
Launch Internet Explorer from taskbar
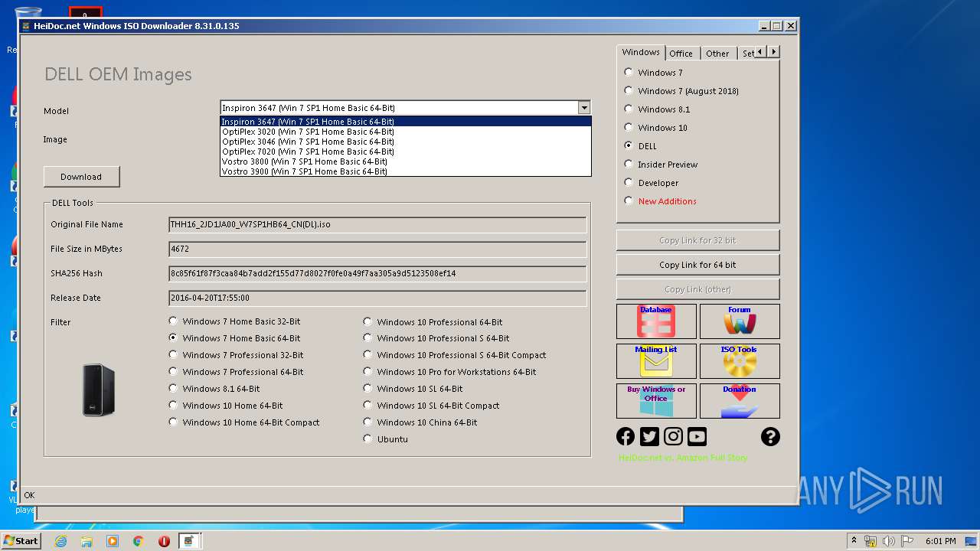[x=60, y=541]
